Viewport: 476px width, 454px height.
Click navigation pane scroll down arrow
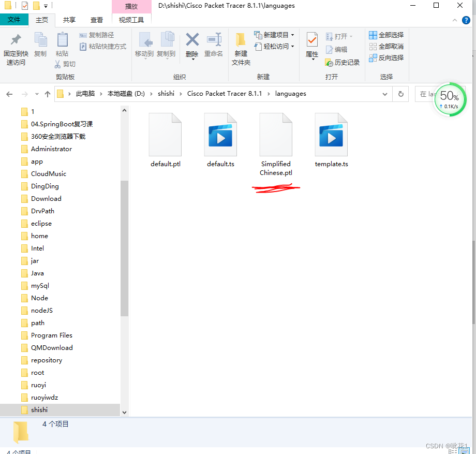point(125,413)
